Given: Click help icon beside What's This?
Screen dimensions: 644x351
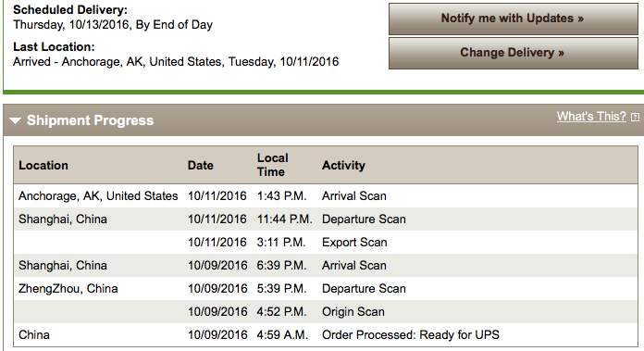Looking at the screenshot, I should (x=635, y=117).
